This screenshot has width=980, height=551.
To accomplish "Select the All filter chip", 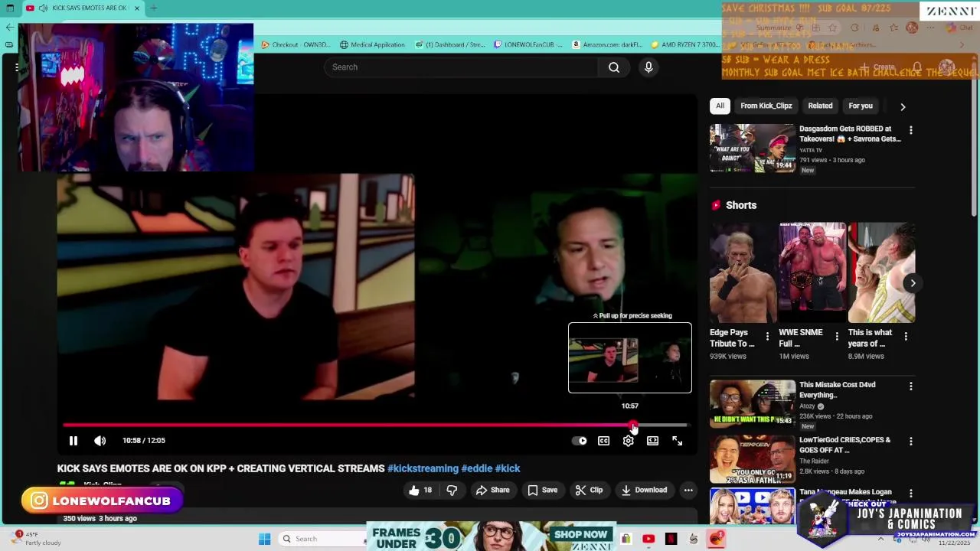I will pos(720,106).
